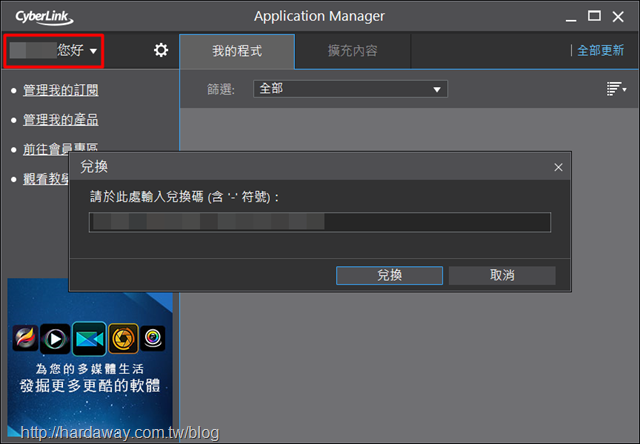Image resolution: width=640 pixels, height=444 pixels.
Task: Click the CyberLink logo
Action: [44, 17]
